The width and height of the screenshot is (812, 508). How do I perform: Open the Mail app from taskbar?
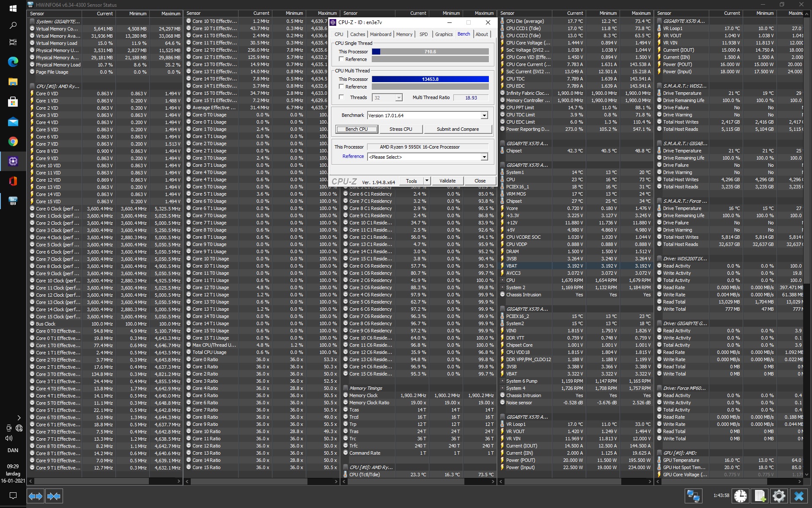13,122
